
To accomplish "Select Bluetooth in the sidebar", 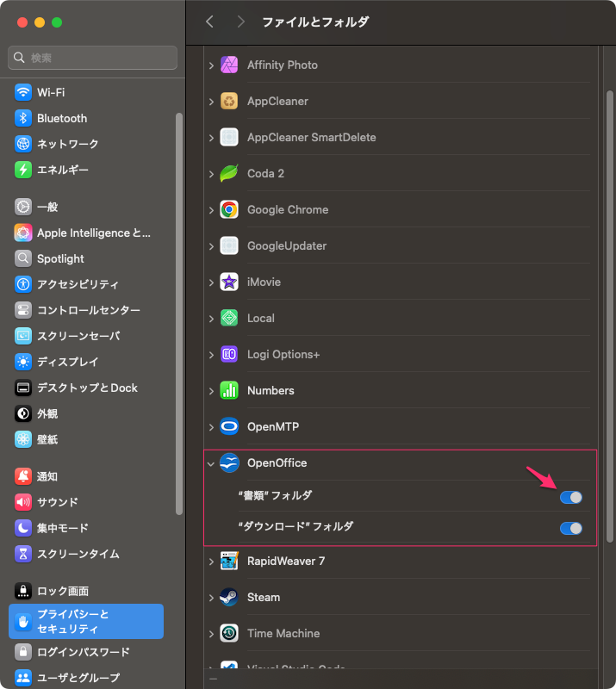I will (61, 118).
